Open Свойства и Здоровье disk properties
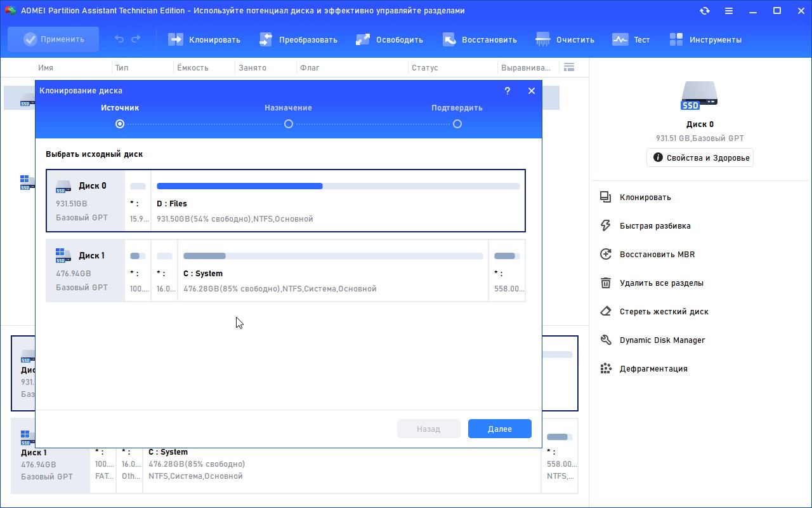Screen dimensions: 812x508 (700, 157)
